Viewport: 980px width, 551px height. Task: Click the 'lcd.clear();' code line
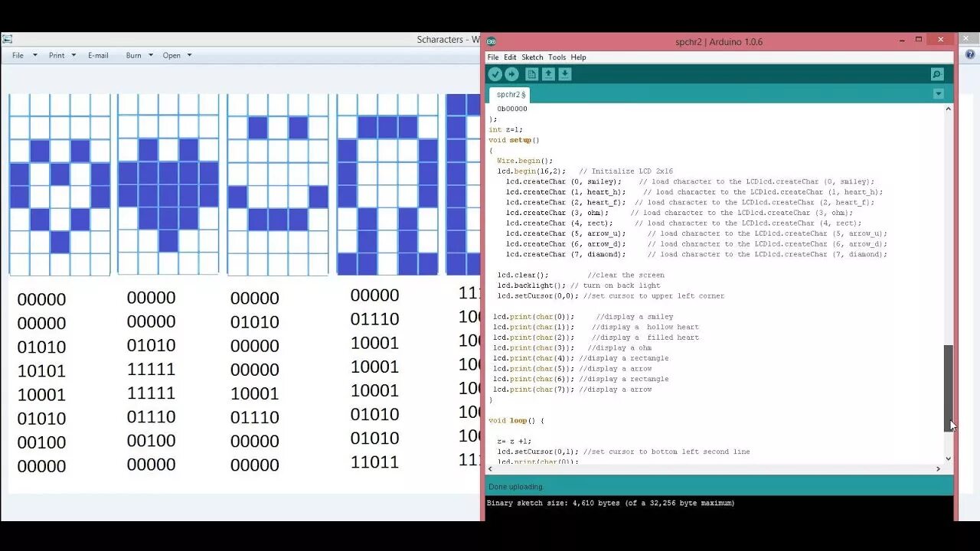[x=523, y=275]
